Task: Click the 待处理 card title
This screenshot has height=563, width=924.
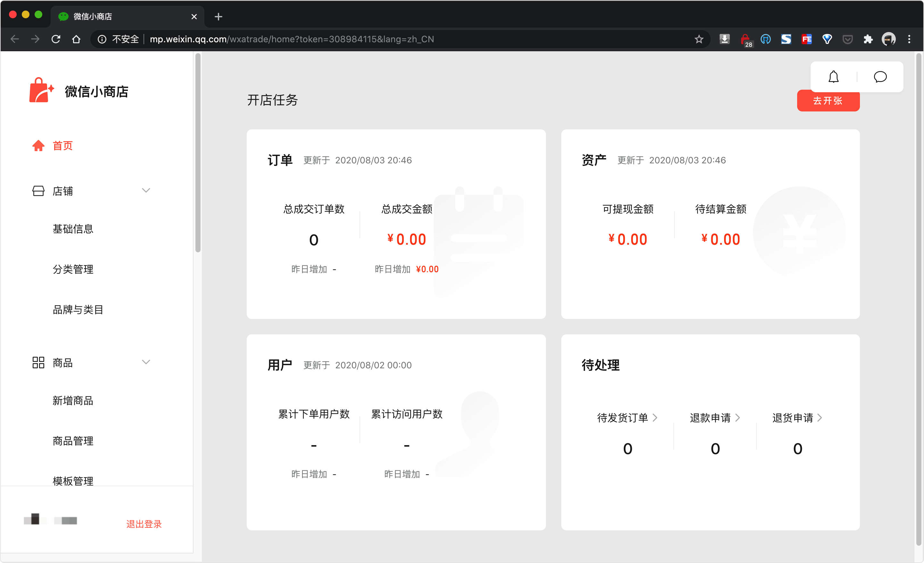Action: pos(600,365)
